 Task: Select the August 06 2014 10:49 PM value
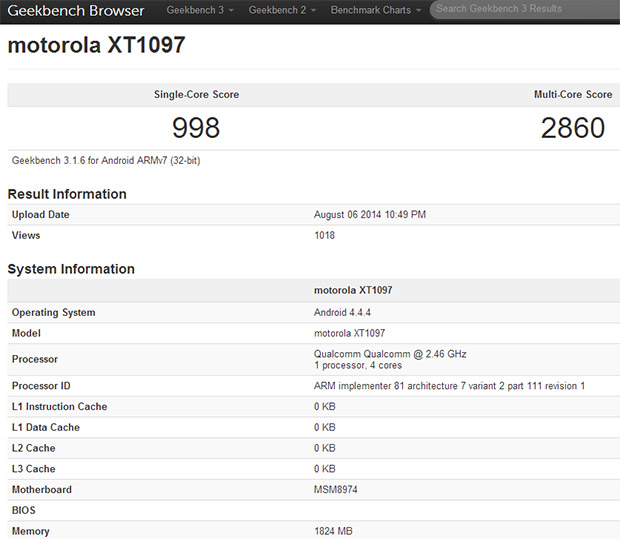tap(370, 215)
